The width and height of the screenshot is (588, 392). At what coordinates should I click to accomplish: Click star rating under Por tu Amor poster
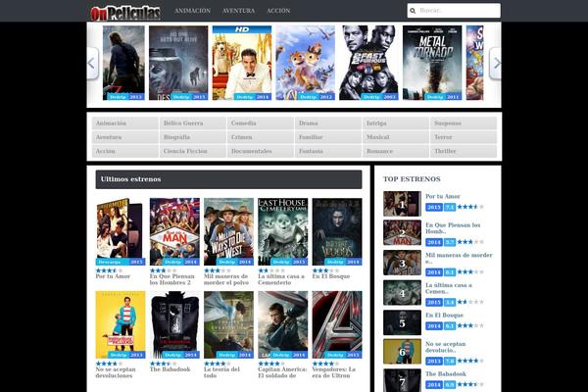coord(109,270)
